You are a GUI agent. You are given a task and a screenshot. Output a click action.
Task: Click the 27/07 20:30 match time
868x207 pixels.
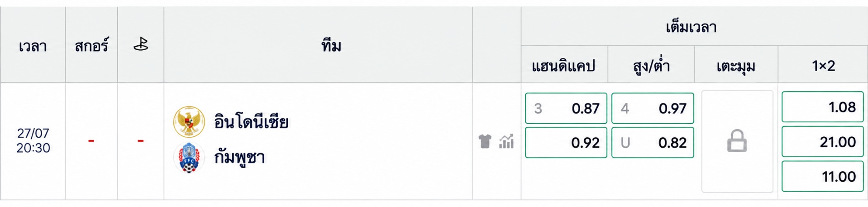tap(33, 141)
